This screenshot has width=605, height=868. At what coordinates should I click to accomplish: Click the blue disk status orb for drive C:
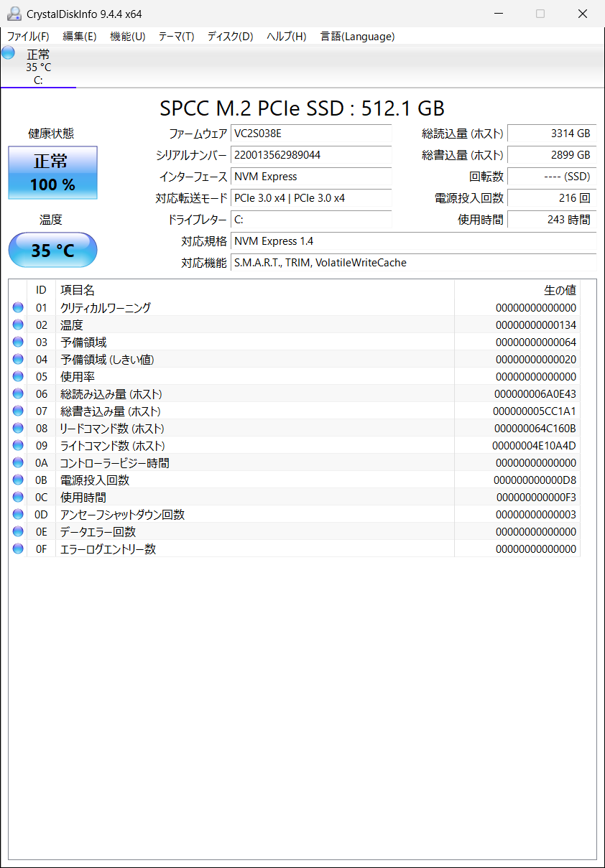point(8,52)
